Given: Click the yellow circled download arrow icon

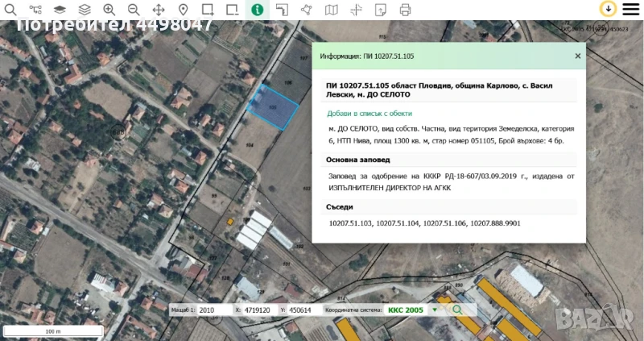Looking at the screenshot, I should pyautogui.click(x=608, y=9).
